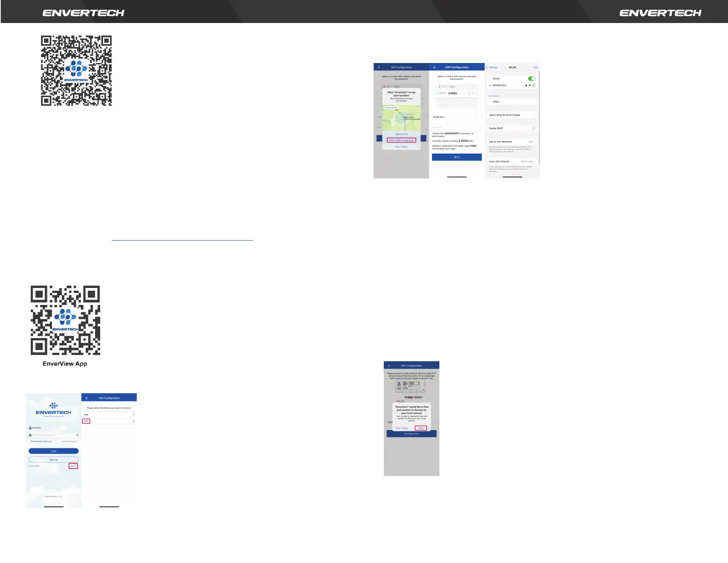Select the Wi-Fi 5Ghz network row
The image size is (728, 563).
[x=457, y=86]
